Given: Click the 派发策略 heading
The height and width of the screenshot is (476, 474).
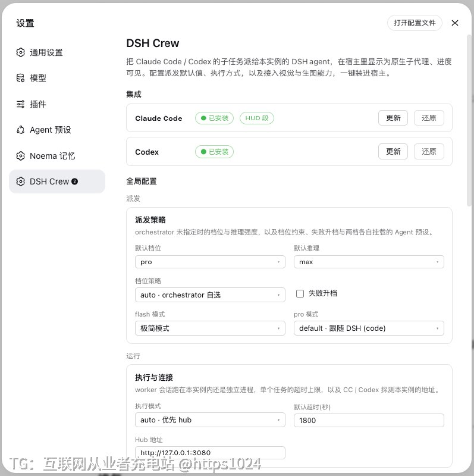Looking at the screenshot, I should [150, 220].
